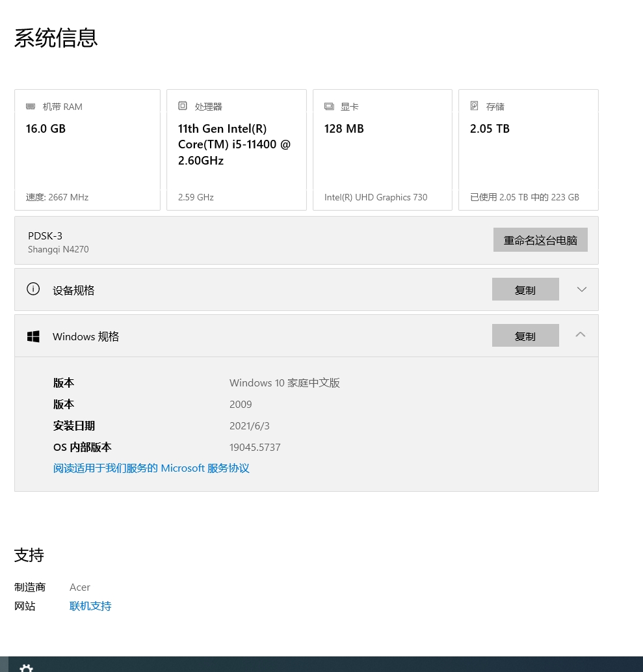Click the OS 内部版本 label

click(83, 447)
